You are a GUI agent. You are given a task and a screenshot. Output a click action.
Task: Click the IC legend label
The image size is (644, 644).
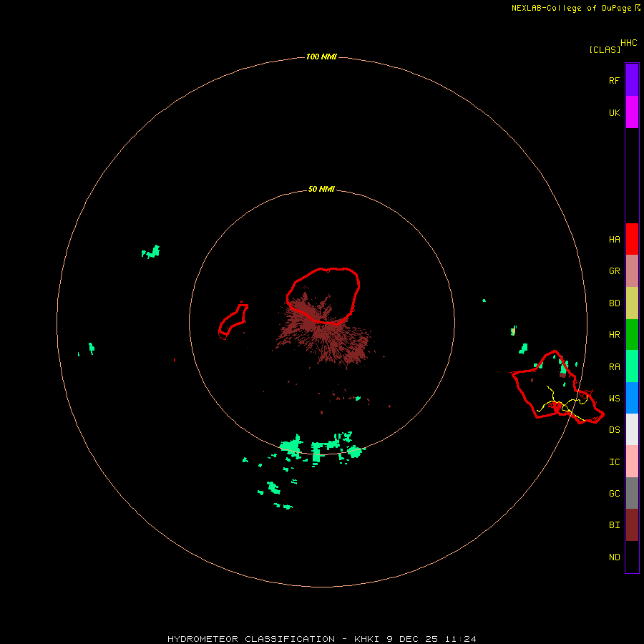click(614, 462)
